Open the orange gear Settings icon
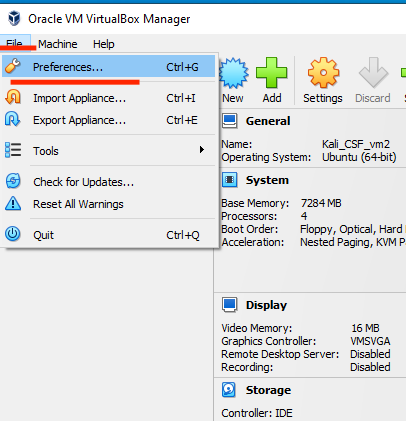This screenshot has height=421, width=406. [x=323, y=73]
